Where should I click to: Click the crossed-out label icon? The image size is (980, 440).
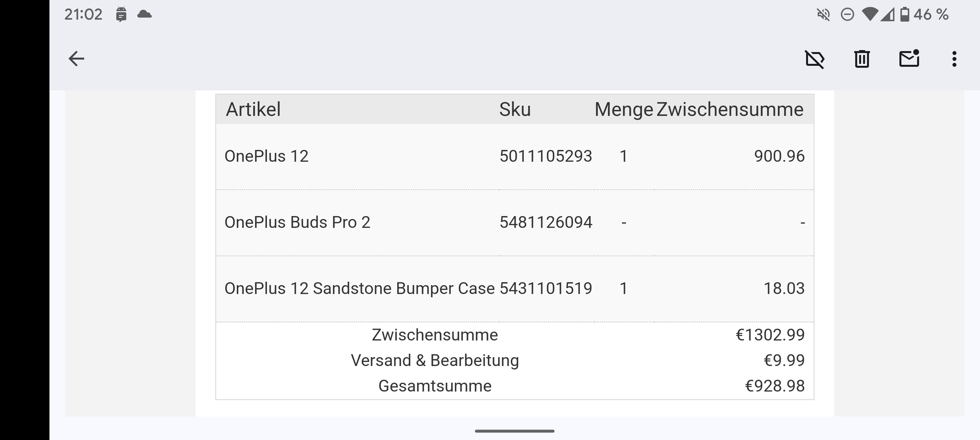[x=815, y=59]
